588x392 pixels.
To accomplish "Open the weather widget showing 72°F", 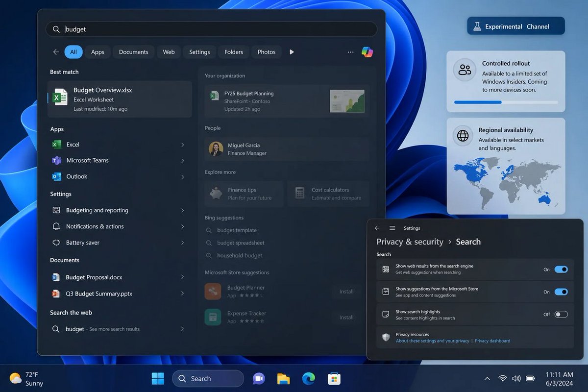I will pyautogui.click(x=26, y=378).
